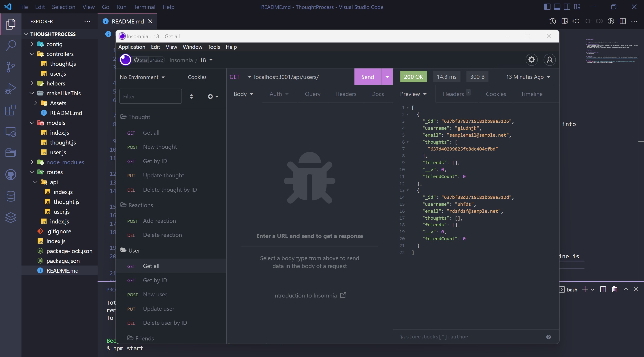
Task: Click the Send button
Action: (x=367, y=77)
